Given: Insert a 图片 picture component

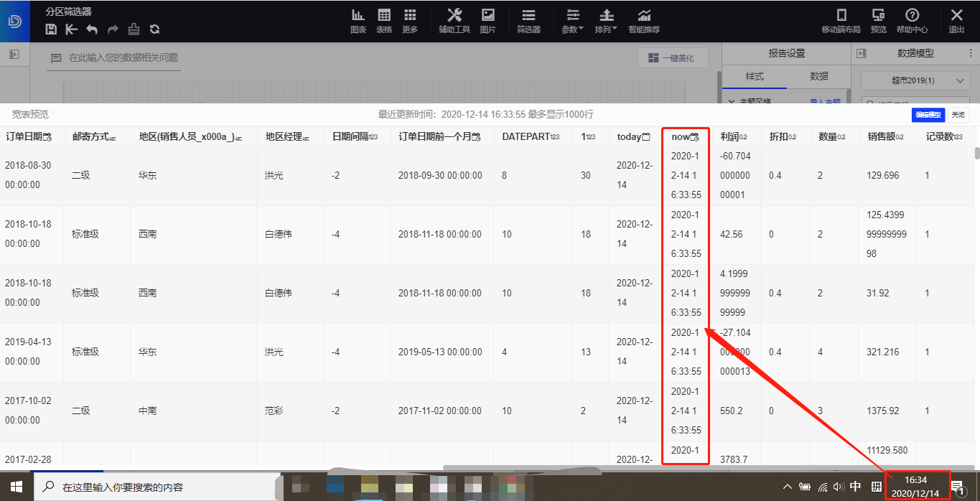Looking at the screenshot, I should (488, 21).
